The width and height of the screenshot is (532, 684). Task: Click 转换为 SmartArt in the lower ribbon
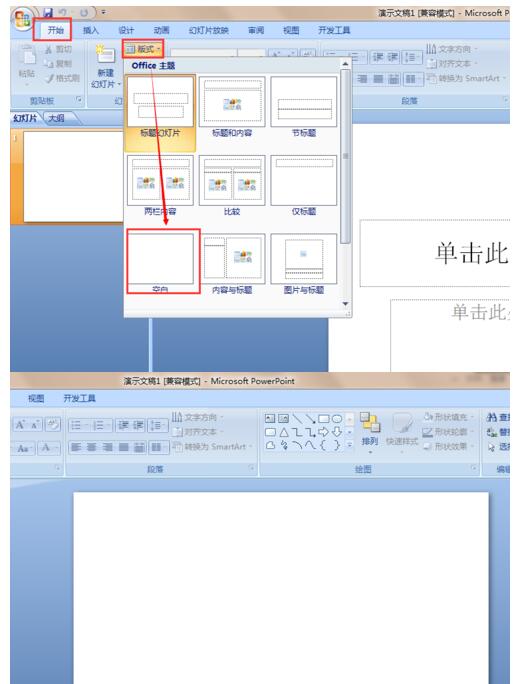click(x=213, y=446)
